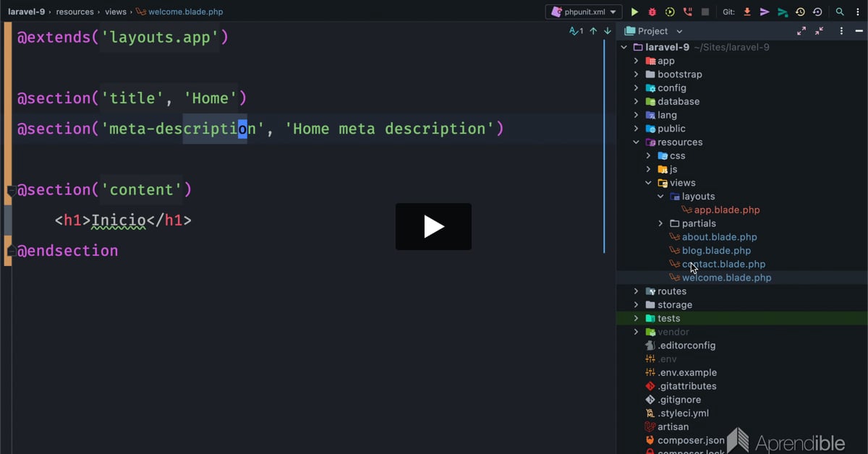This screenshot has width=868, height=454.
Task: Hide the Project panel with minimize dash
Action: pos(859,31)
